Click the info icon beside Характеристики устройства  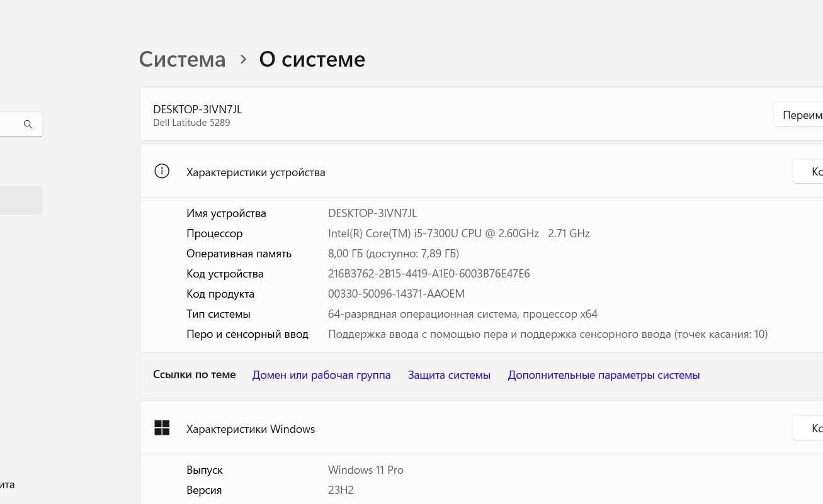[162, 171]
